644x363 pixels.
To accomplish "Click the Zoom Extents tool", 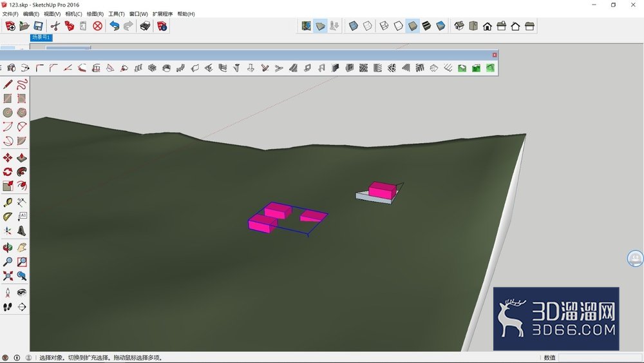I will [8, 276].
